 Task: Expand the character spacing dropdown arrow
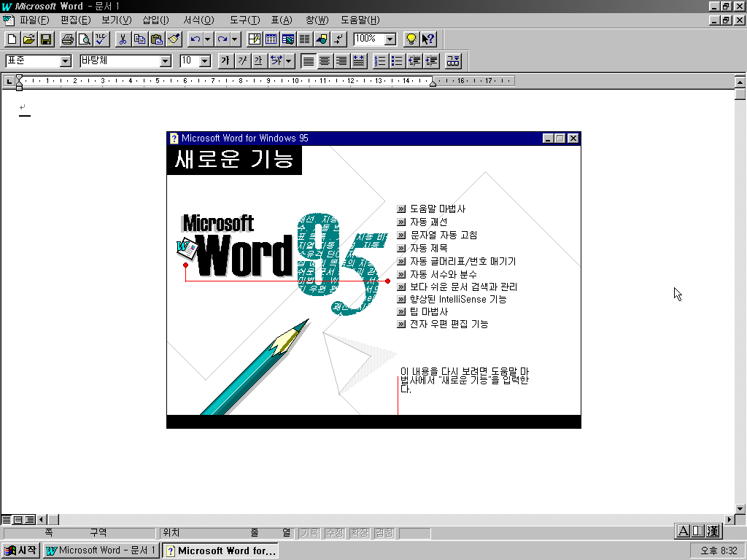pos(289,61)
